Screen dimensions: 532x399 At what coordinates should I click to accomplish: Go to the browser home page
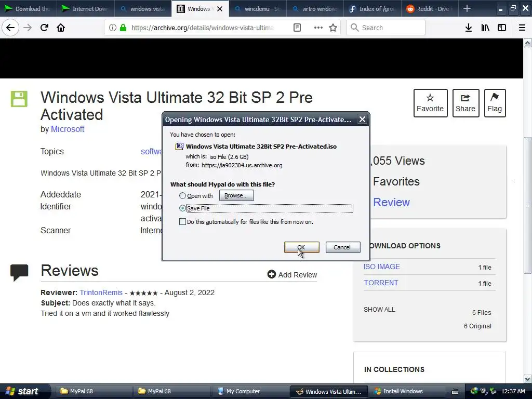pos(61,28)
